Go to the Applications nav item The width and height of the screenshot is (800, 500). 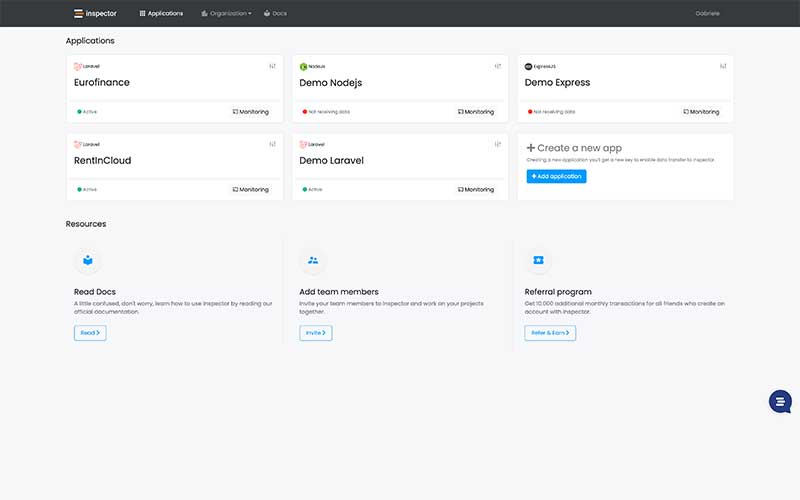point(161,13)
